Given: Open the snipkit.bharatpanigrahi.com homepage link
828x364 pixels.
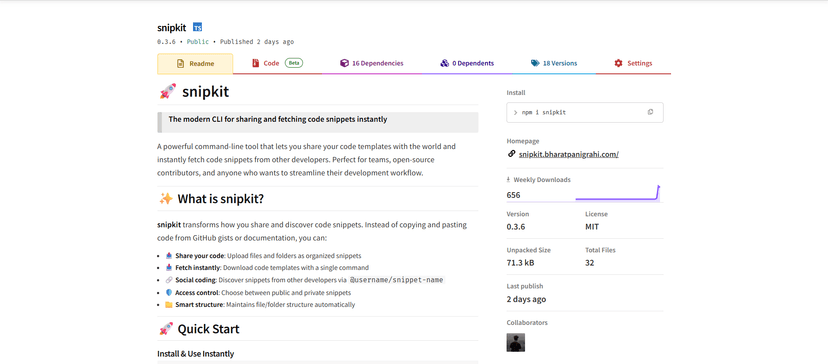Looking at the screenshot, I should click(x=569, y=154).
